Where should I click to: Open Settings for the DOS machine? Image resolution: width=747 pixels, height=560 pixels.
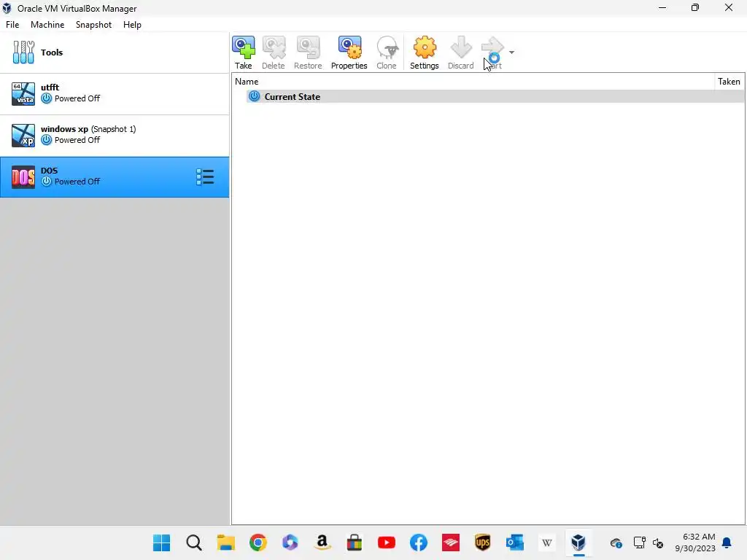pos(424,52)
